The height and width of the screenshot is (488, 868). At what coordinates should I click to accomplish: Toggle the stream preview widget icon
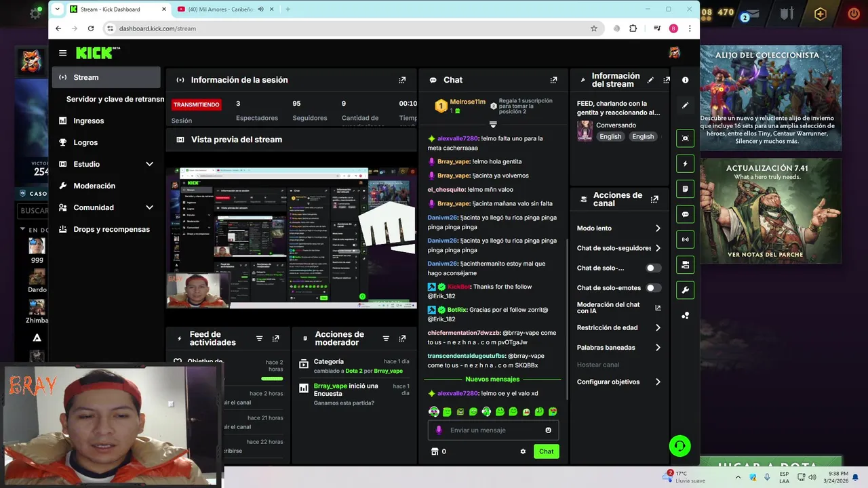pos(685,138)
